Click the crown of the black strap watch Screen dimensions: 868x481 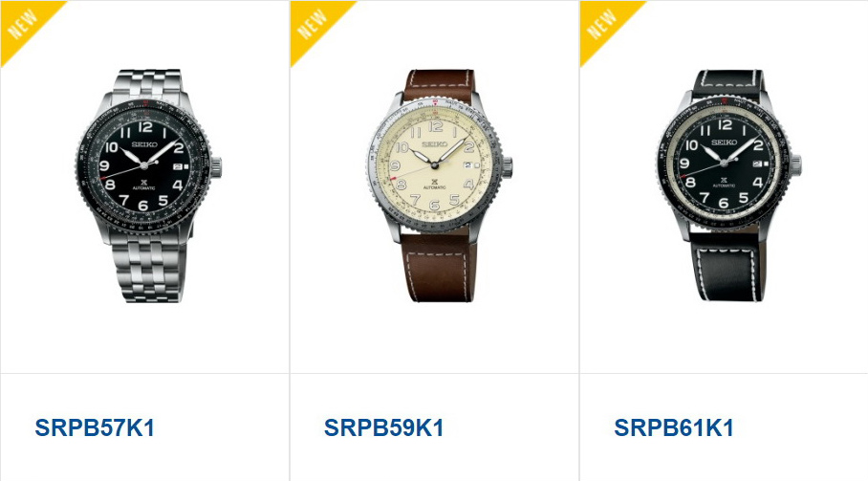pos(796,164)
